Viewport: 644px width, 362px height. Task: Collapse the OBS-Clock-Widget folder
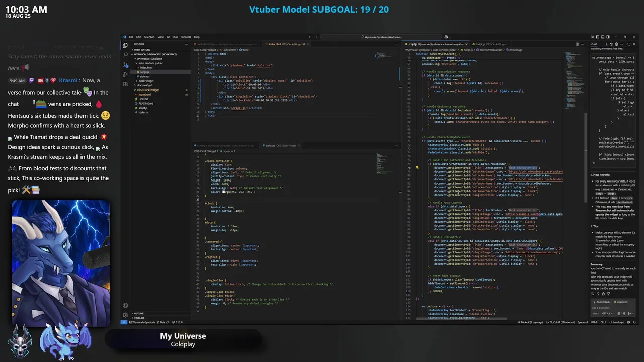[148, 90]
